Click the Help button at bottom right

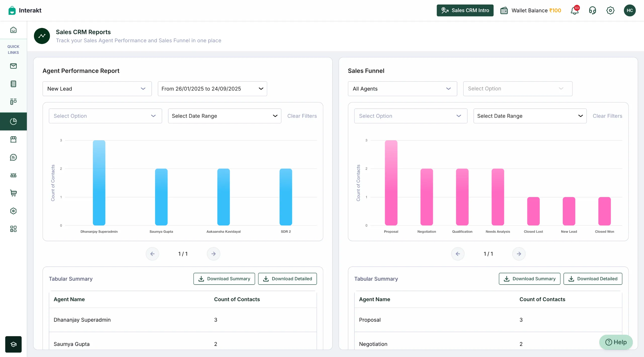[x=616, y=342]
